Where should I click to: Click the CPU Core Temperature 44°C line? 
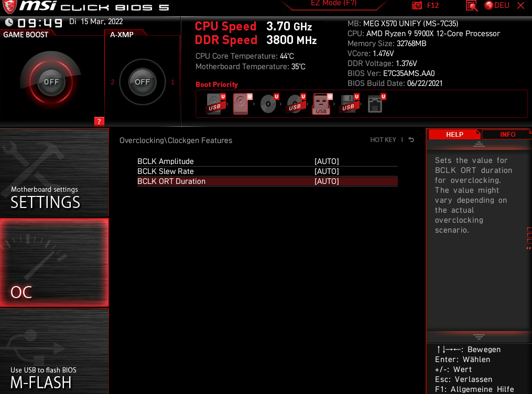(x=245, y=56)
